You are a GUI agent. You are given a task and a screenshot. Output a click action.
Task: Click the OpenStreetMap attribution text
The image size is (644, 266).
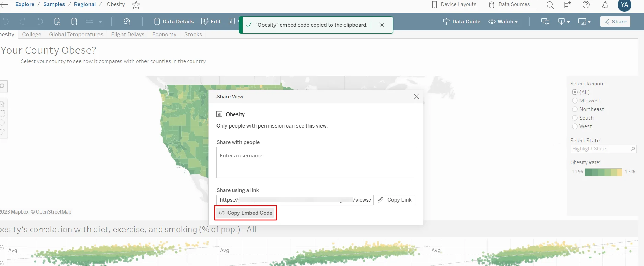click(51, 212)
